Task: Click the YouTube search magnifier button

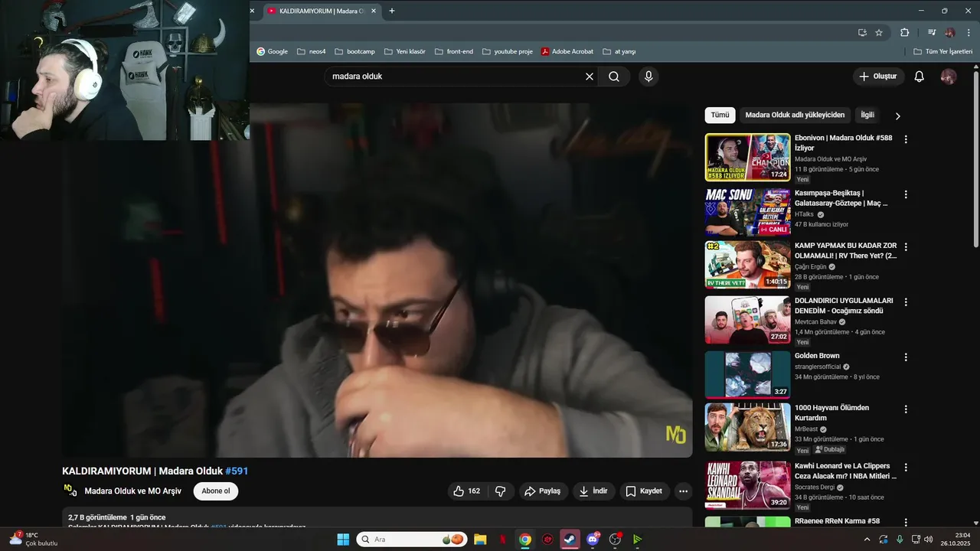Action: click(x=614, y=77)
